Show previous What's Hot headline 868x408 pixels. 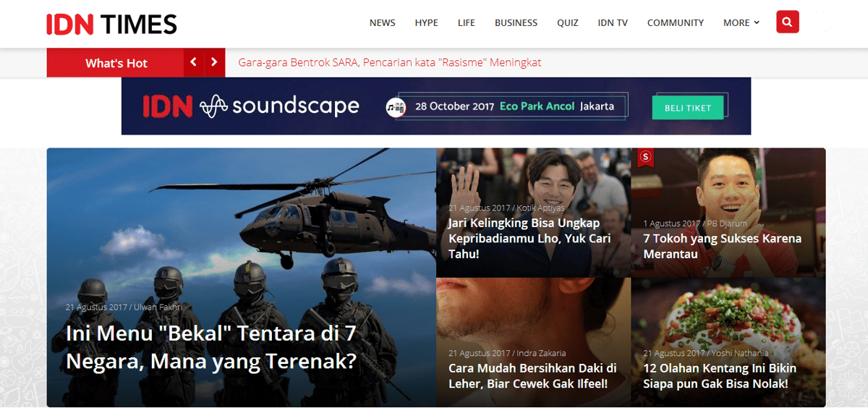(x=193, y=63)
